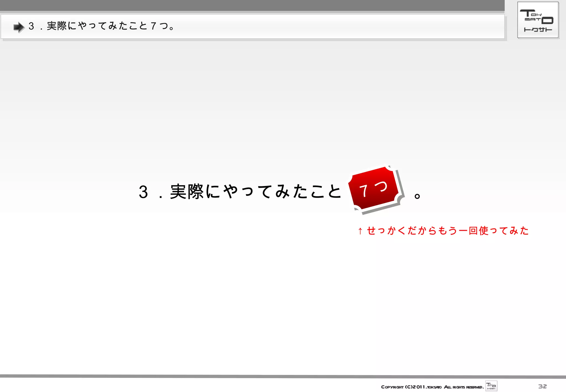Image resolution: width=566 pixels, height=392 pixels.
Task: Click the '。' period after the red badge
Action: 417,196
